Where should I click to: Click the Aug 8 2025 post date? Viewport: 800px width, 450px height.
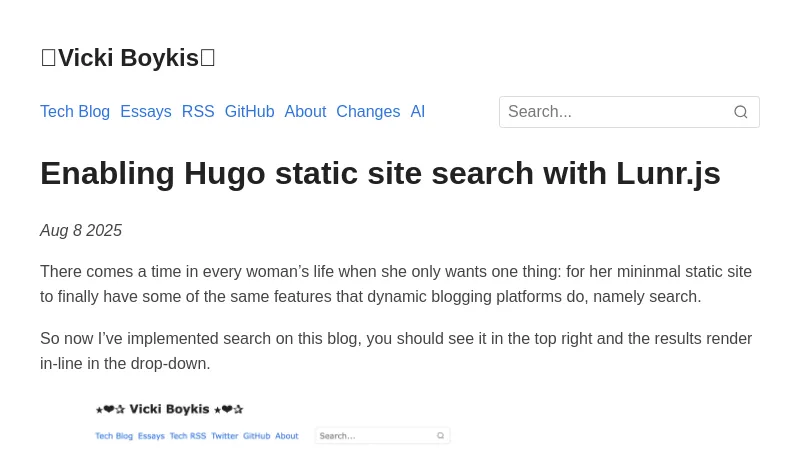(81, 231)
